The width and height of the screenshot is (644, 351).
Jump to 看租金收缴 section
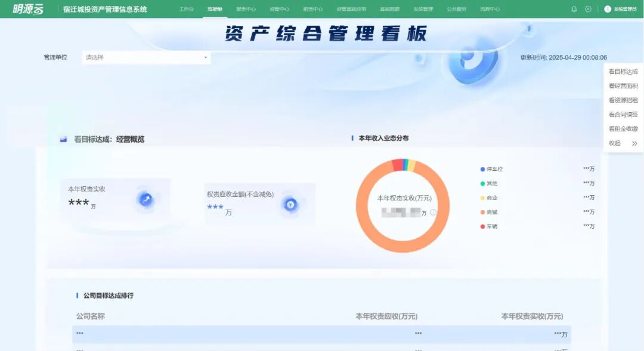(x=623, y=129)
